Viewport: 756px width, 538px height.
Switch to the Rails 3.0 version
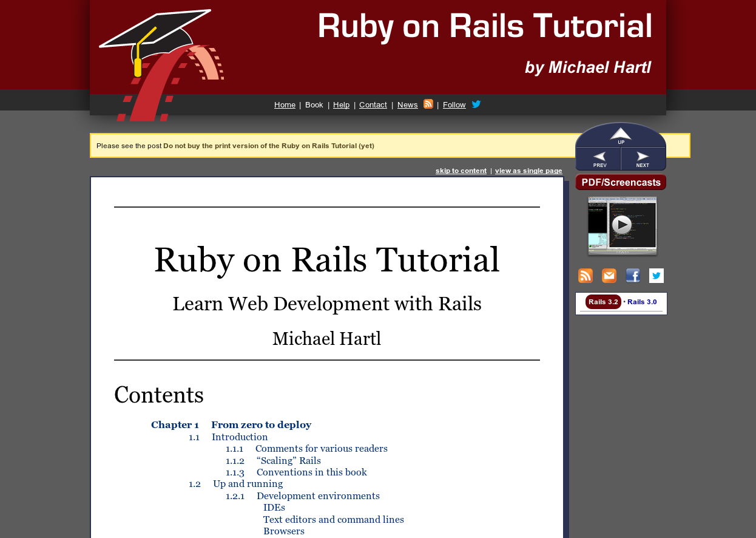[641, 302]
